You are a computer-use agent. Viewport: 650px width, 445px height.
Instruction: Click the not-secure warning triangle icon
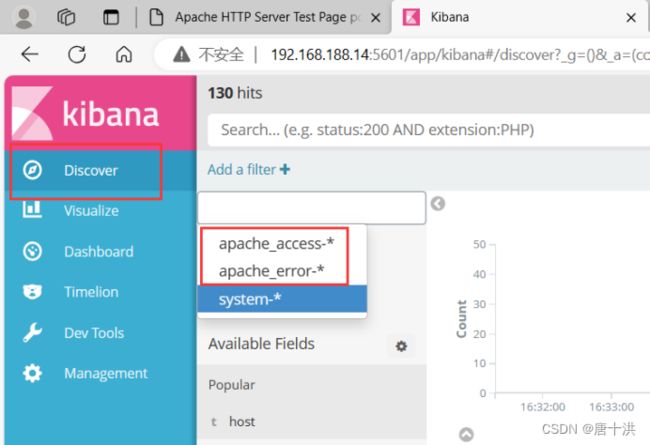click(x=182, y=54)
